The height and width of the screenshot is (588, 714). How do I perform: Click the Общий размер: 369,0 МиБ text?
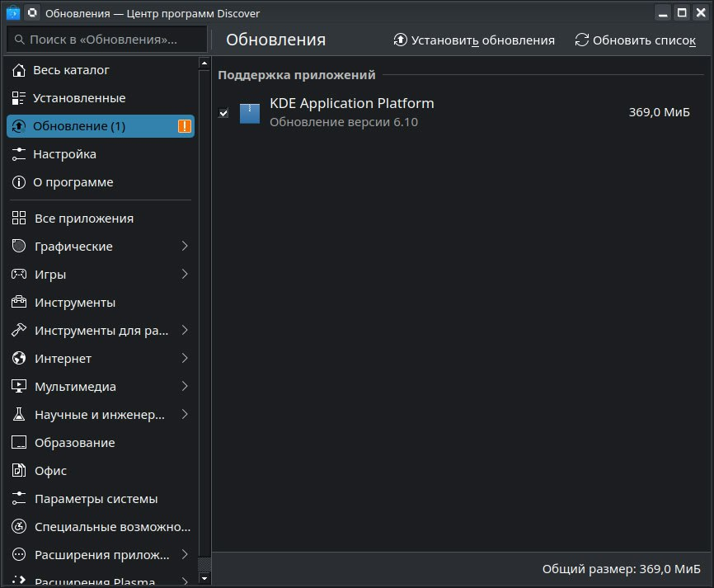(621, 569)
